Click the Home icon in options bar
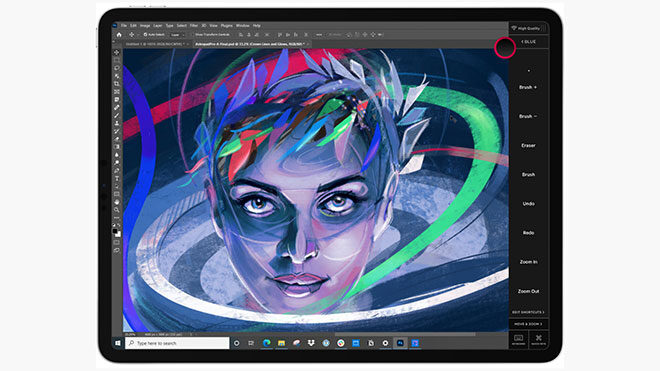The width and height of the screenshot is (660, 371). pyautogui.click(x=119, y=35)
